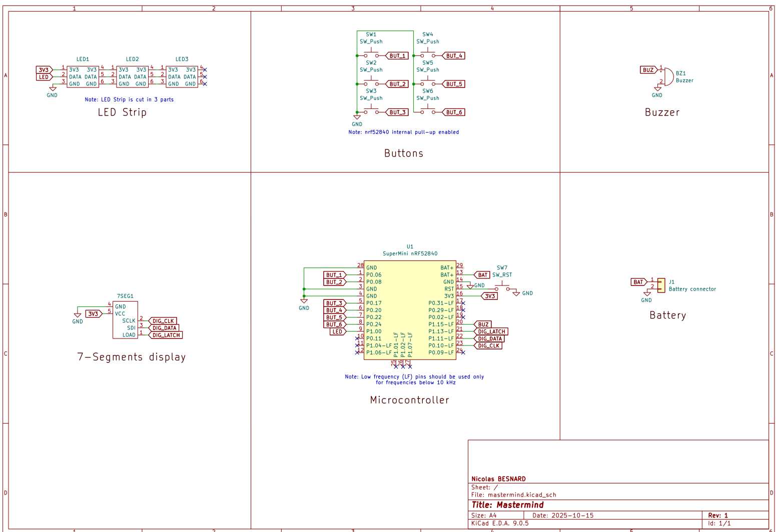Screen dimensions: 776x532
Task: Click the J1 battery connector symbol
Action: coord(660,285)
